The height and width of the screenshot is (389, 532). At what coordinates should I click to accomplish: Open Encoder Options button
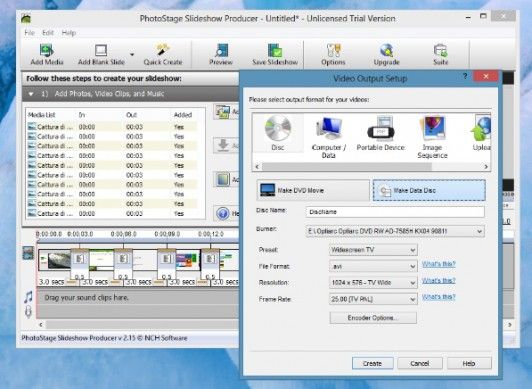[x=373, y=318]
